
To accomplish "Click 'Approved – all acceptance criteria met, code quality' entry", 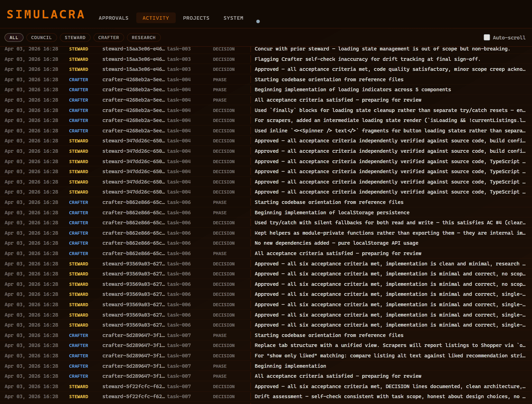I will [266, 69].
